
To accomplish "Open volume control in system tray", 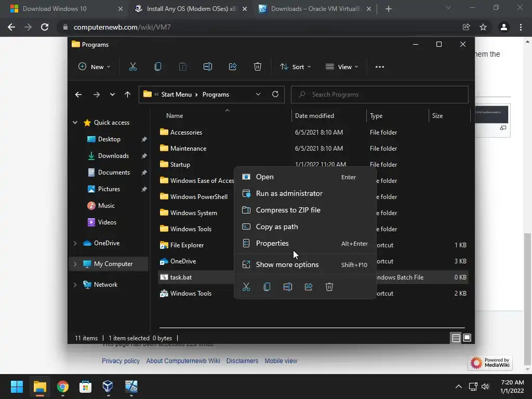I will [x=485, y=387].
